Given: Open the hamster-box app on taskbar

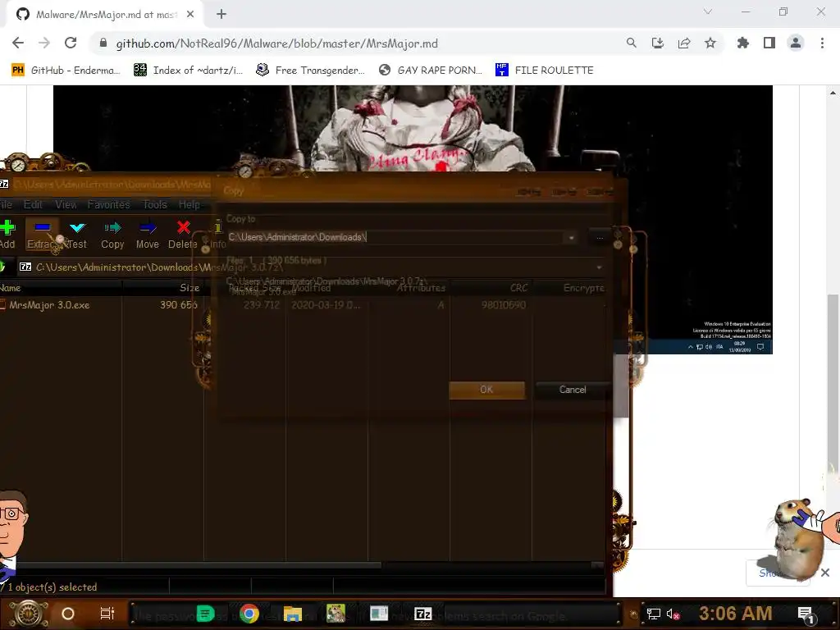Looking at the screenshot, I should 336,614.
